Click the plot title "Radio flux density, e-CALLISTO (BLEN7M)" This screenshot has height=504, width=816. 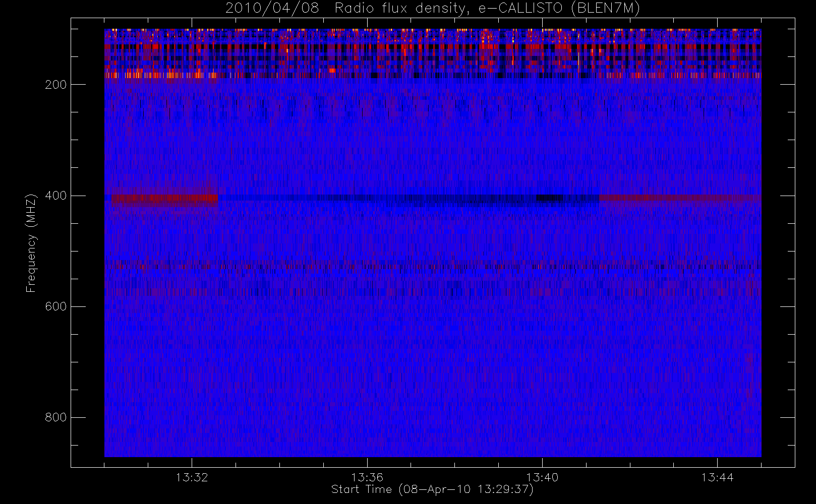coord(487,9)
